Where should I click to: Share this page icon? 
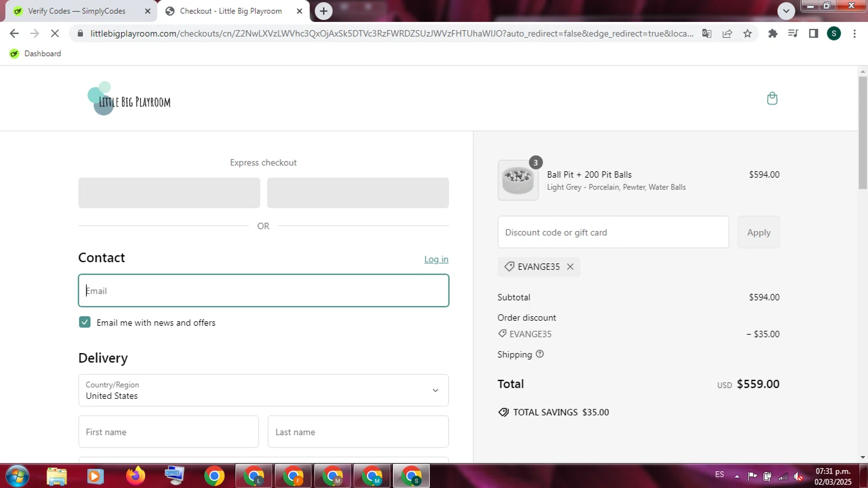point(727,34)
